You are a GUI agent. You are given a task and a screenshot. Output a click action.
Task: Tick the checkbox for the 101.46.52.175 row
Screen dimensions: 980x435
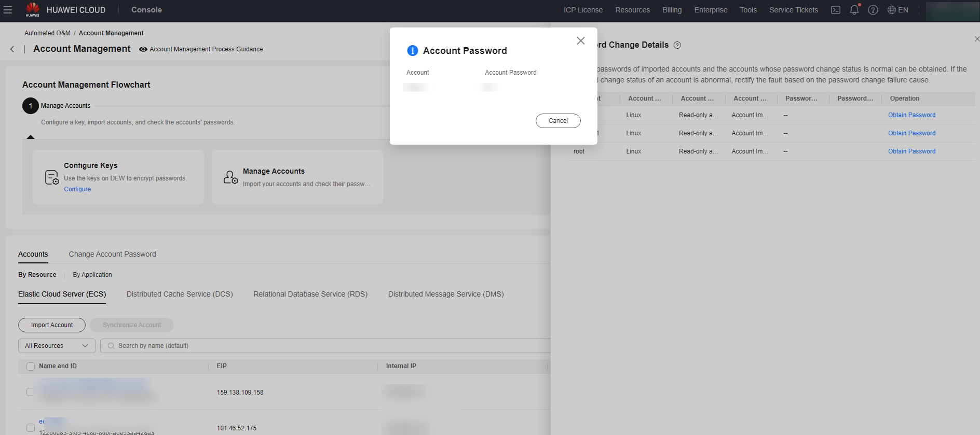[x=31, y=428]
